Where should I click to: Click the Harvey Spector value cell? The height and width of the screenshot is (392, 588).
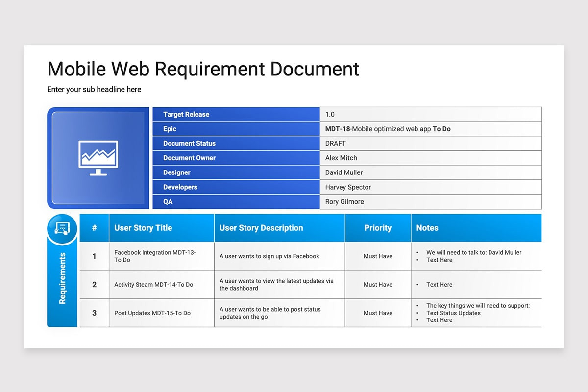click(x=431, y=187)
